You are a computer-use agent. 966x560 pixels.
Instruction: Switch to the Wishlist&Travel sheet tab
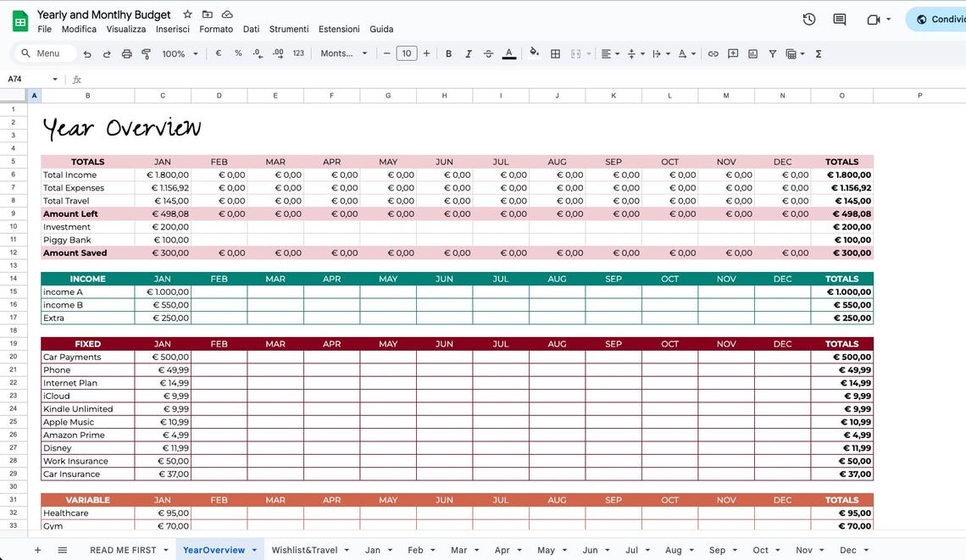(x=305, y=550)
